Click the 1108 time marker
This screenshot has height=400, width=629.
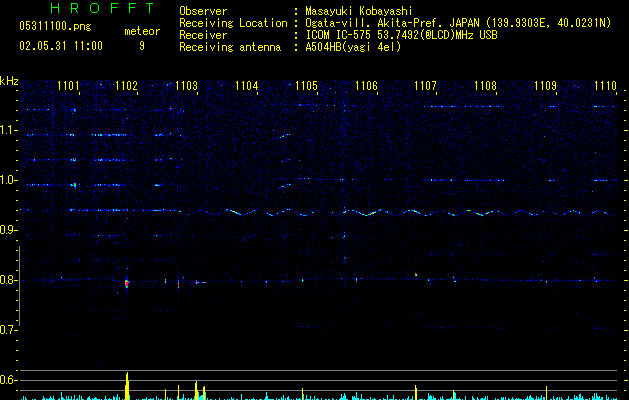coord(485,86)
